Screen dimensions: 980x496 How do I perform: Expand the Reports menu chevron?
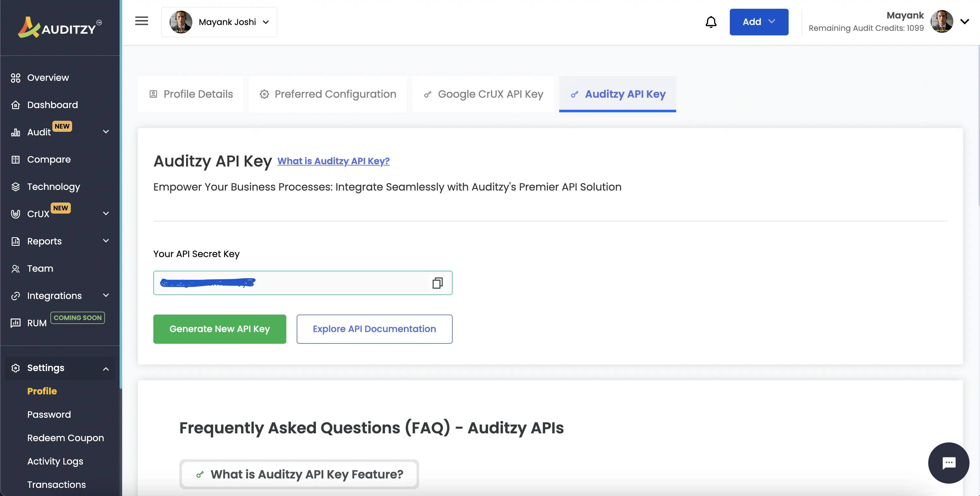[x=106, y=241]
